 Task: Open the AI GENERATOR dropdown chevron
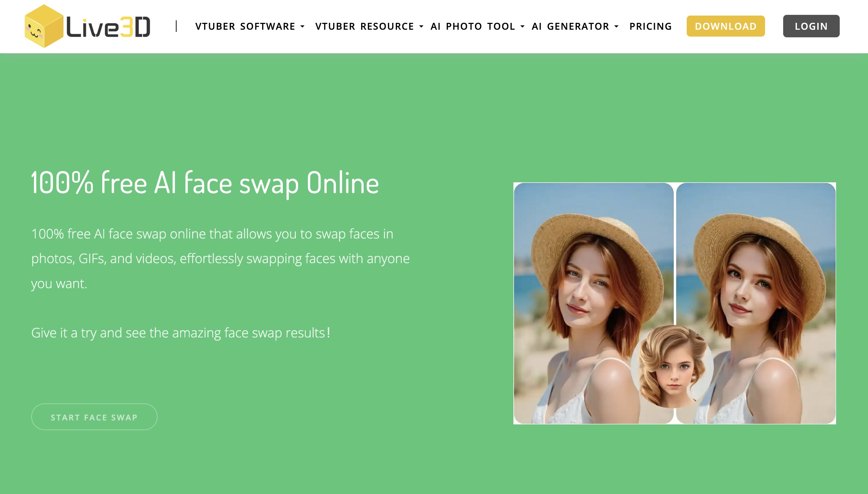pyautogui.click(x=616, y=26)
